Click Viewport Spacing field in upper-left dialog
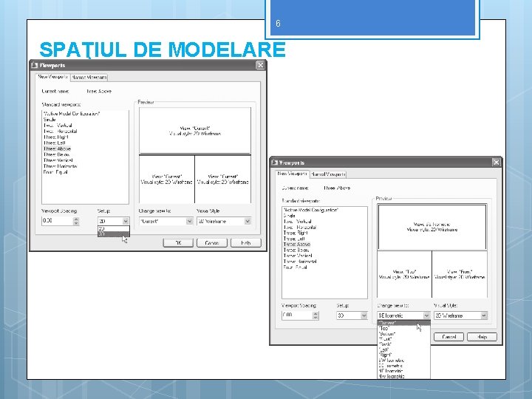The image size is (532, 399). click(x=58, y=221)
